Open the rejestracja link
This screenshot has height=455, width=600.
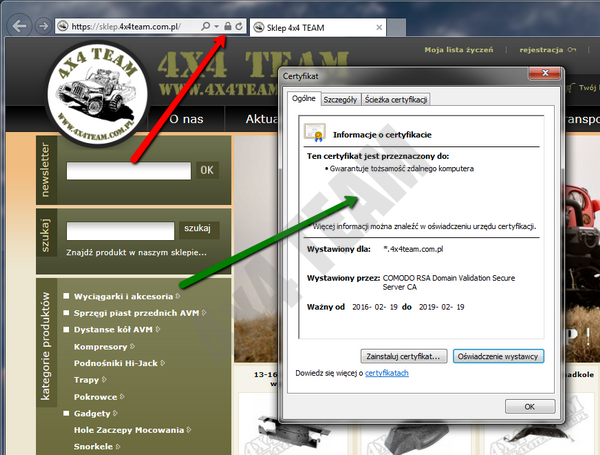point(541,50)
